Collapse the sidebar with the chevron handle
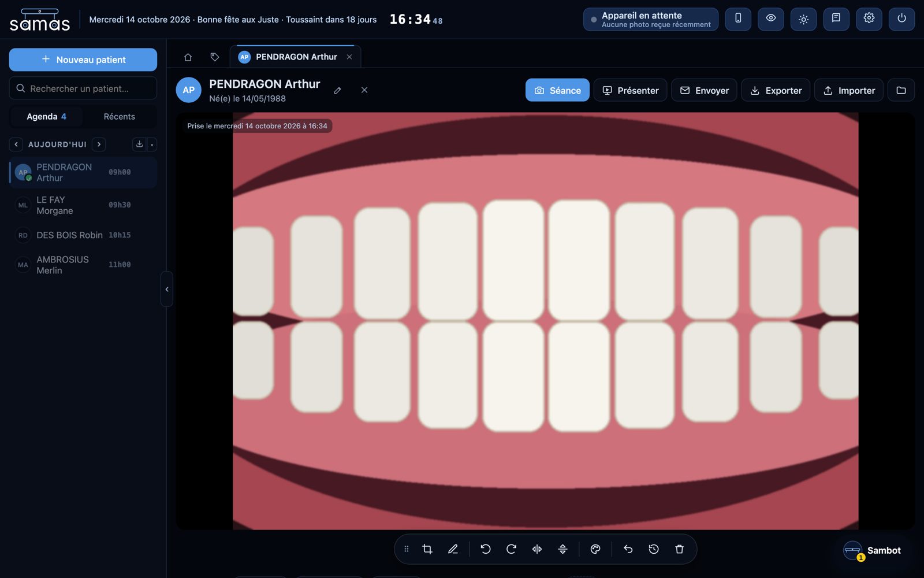The height and width of the screenshot is (578, 924). pos(167,289)
